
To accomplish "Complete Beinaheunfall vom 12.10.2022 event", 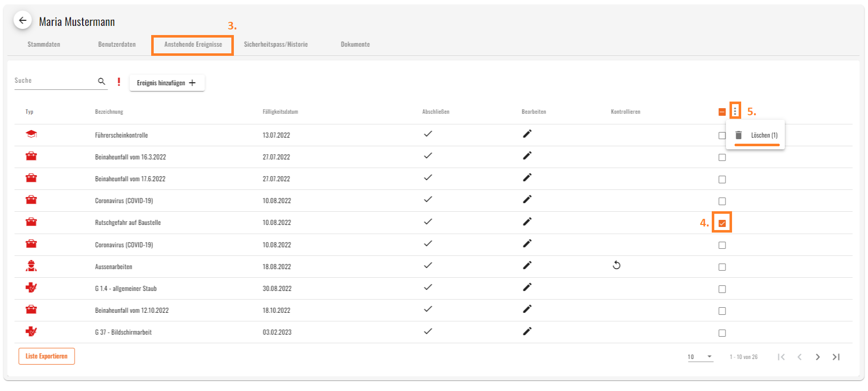I will (x=428, y=309).
